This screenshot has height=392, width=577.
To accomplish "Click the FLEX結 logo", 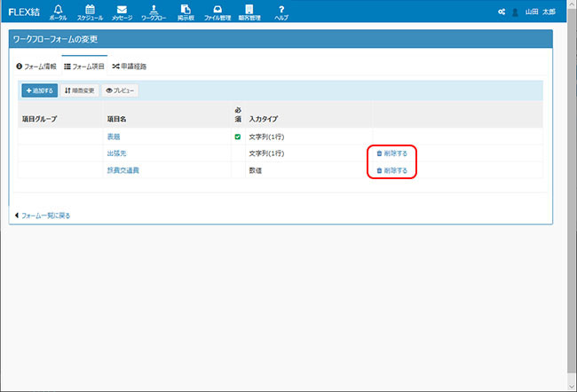I will tap(24, 12).
